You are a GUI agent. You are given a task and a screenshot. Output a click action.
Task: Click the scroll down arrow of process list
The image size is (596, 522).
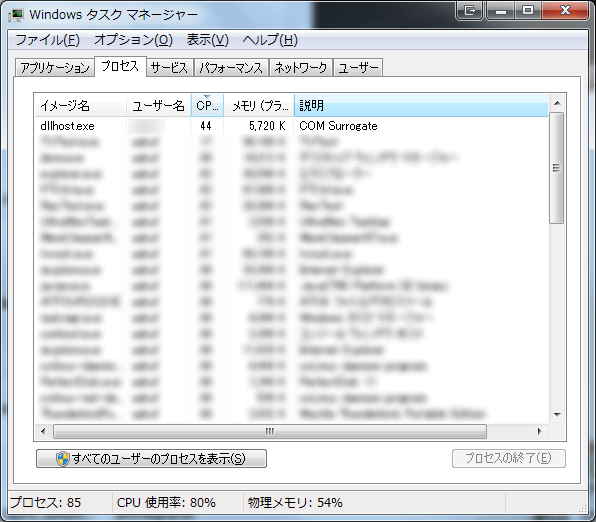pyautogui.click(x=557, y=414)
